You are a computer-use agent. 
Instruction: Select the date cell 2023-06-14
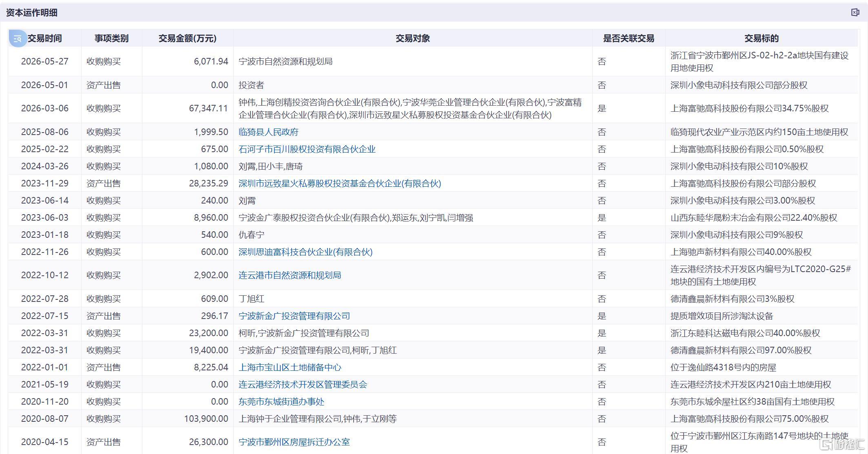click(44, 201)
